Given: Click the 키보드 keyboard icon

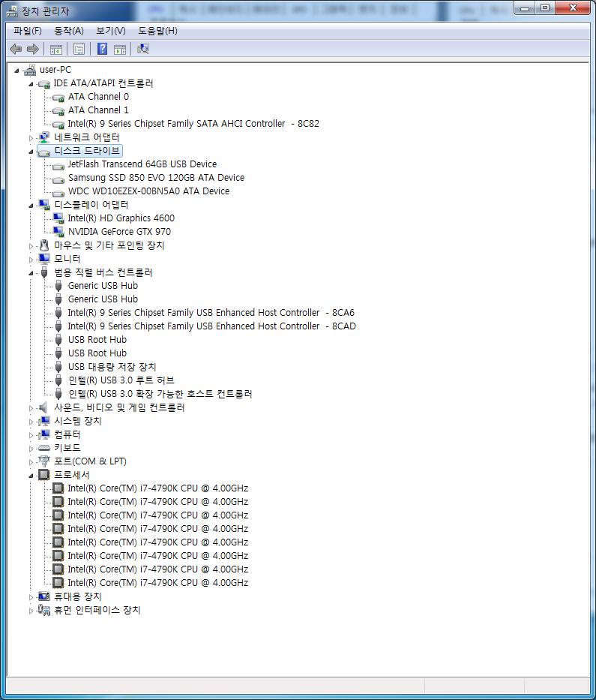Looking at the screenshot, I should tap(43, 448).
